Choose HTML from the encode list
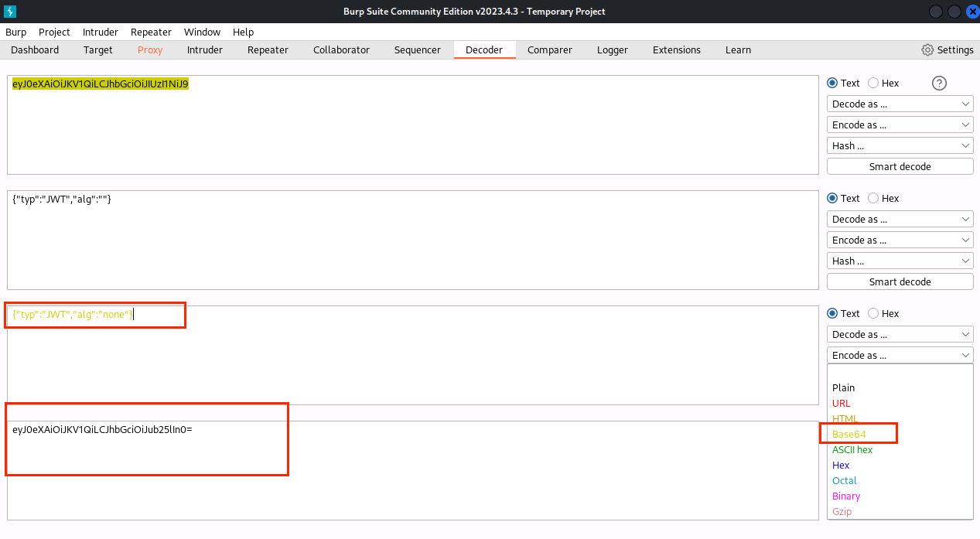Viewport: 980px width, 539px height. (x=900, y=418)
